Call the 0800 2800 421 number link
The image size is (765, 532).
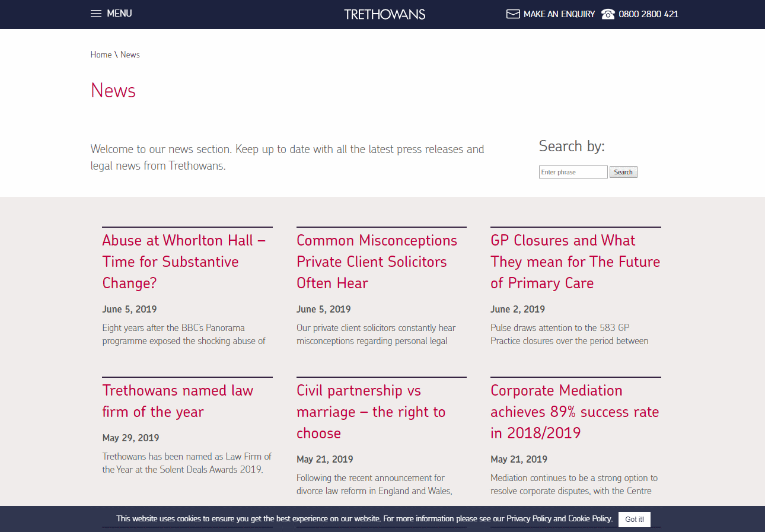click(x=648, y=14)
